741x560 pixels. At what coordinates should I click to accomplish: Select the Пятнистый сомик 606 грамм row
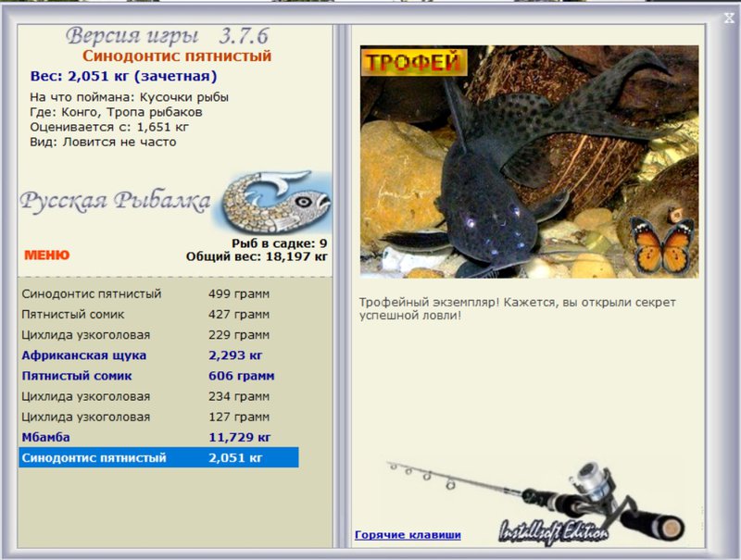(158, 376)
